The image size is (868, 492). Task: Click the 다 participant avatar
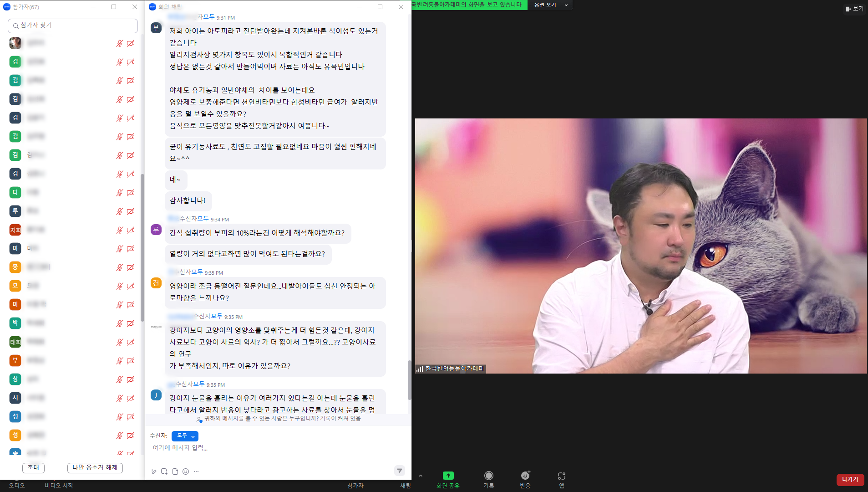click(15, 192)
